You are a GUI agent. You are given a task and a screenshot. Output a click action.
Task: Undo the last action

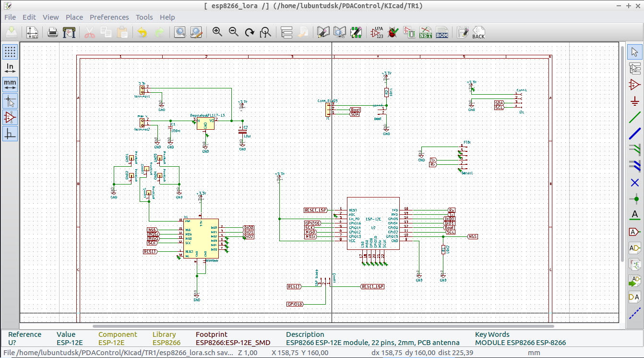(143, 33)
